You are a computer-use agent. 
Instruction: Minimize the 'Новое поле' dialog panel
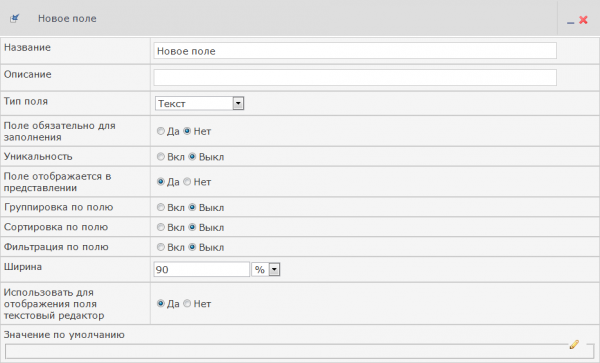[x=571, y=23]
